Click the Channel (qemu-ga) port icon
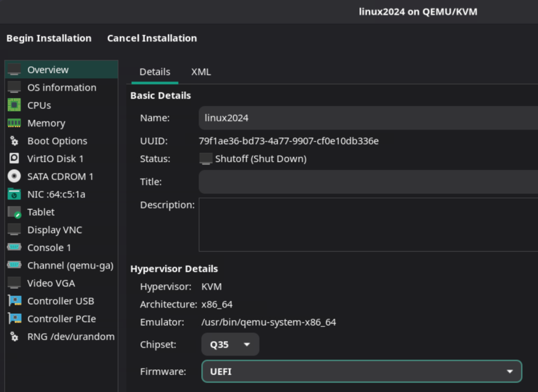The image size is (538, 392). click(x=14, y=265)
